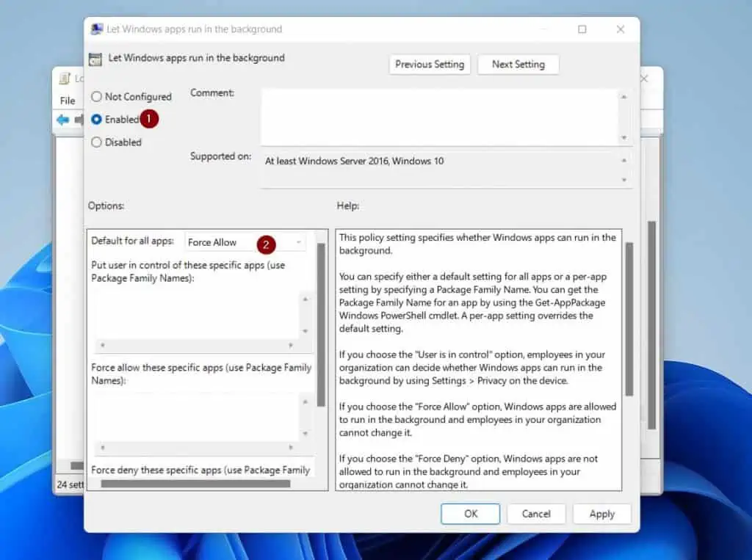Click the red step 1 badge
752x560 pixels.
(x=150, y=118)
